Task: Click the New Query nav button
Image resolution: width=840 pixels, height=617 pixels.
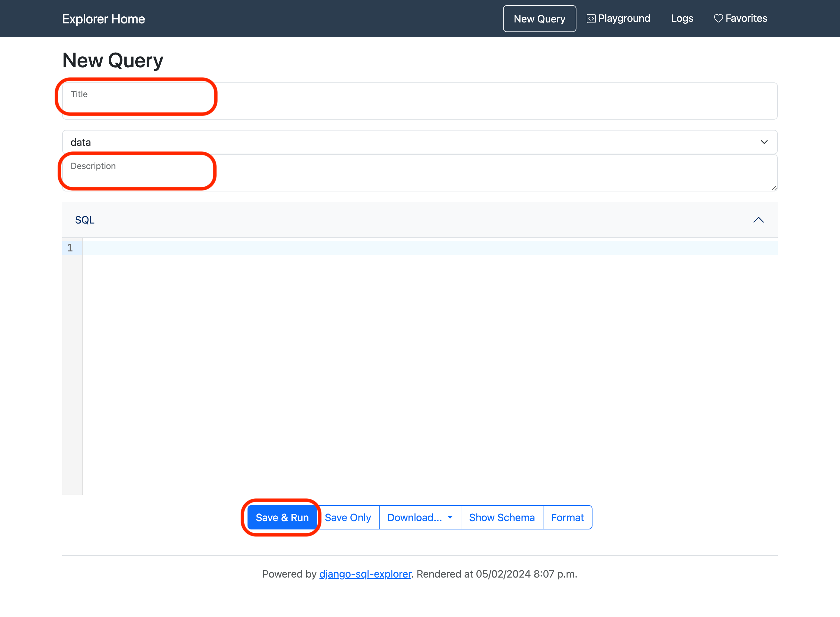Action: coord(539,19)
